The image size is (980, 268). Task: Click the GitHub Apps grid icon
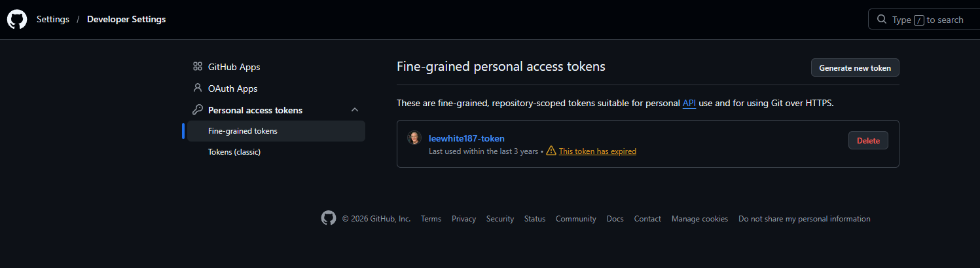click(x=197, y=67)
